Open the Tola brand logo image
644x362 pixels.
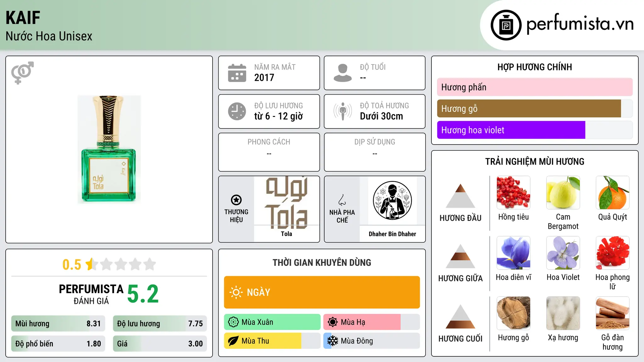(286, 202)
